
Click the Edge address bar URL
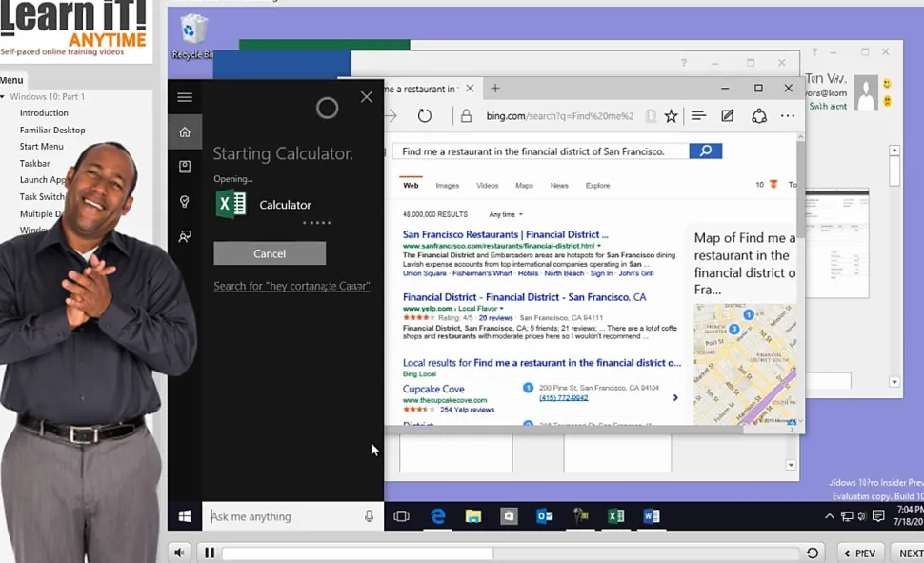[x=559, y=116]
